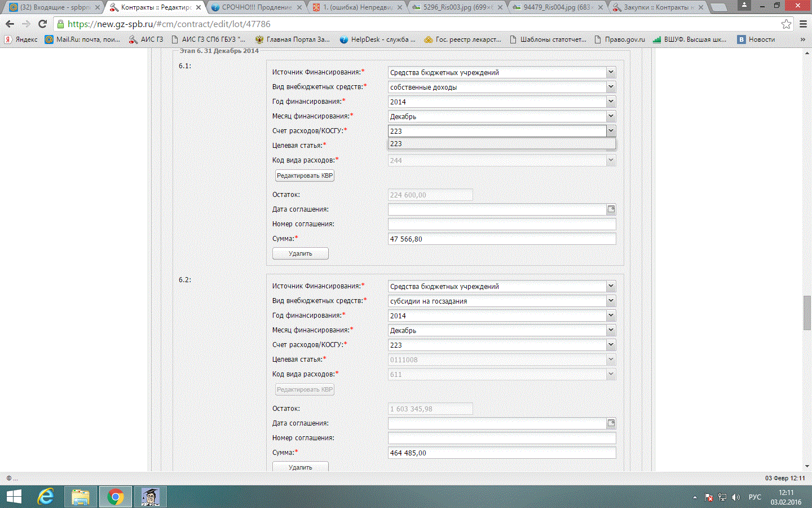Open the Право.gov.ru bookmark

click(619, 40)
